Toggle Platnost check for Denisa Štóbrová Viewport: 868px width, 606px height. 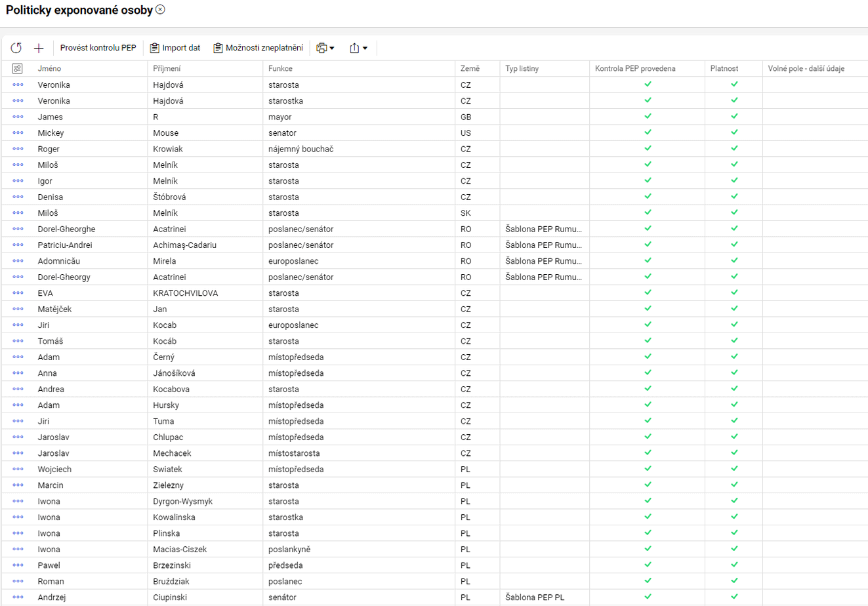point(734,196)
